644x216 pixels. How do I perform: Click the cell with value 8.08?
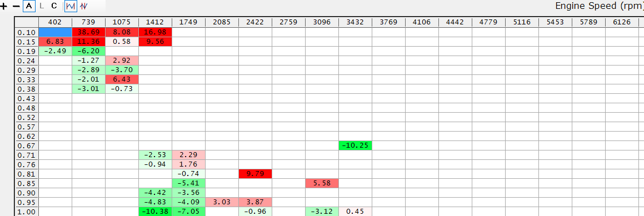pyautogui.click(x=122, y=32)
